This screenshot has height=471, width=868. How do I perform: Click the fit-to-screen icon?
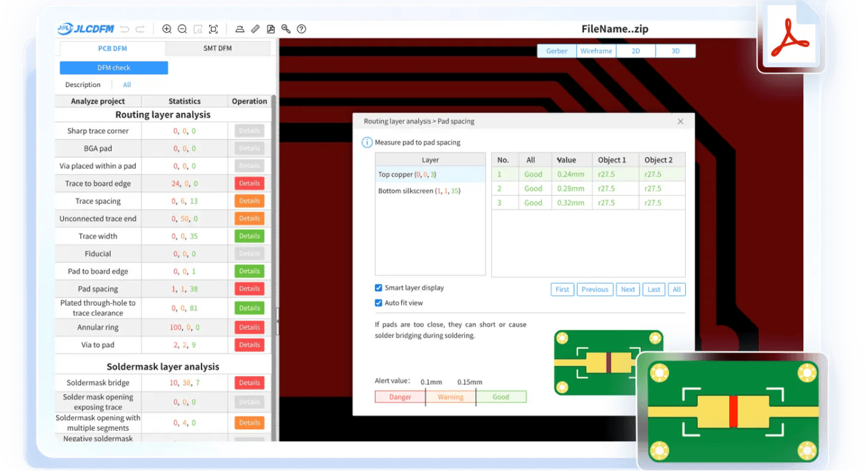tap(214, 29)
